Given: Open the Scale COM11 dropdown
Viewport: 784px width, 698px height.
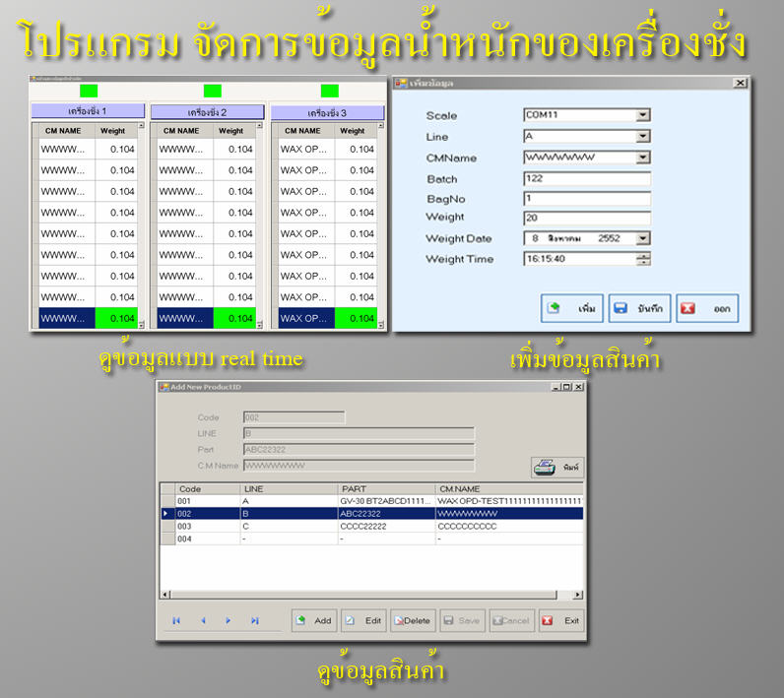Looking at the screenshot, I should click(x=643, y=115).
